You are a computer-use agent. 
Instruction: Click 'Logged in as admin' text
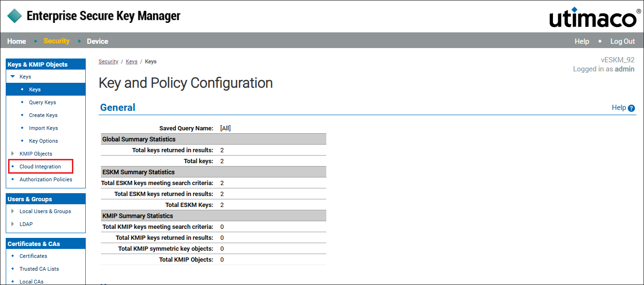coord(604,69)
